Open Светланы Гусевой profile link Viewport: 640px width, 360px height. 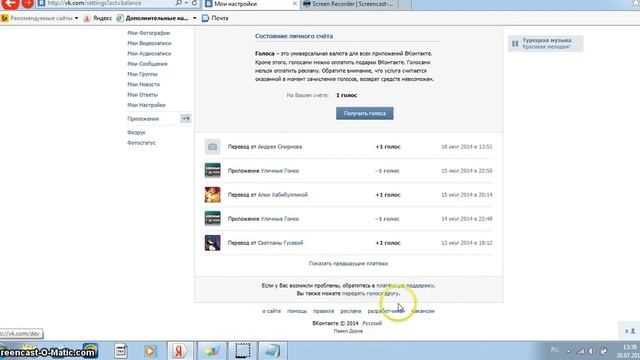280,243
